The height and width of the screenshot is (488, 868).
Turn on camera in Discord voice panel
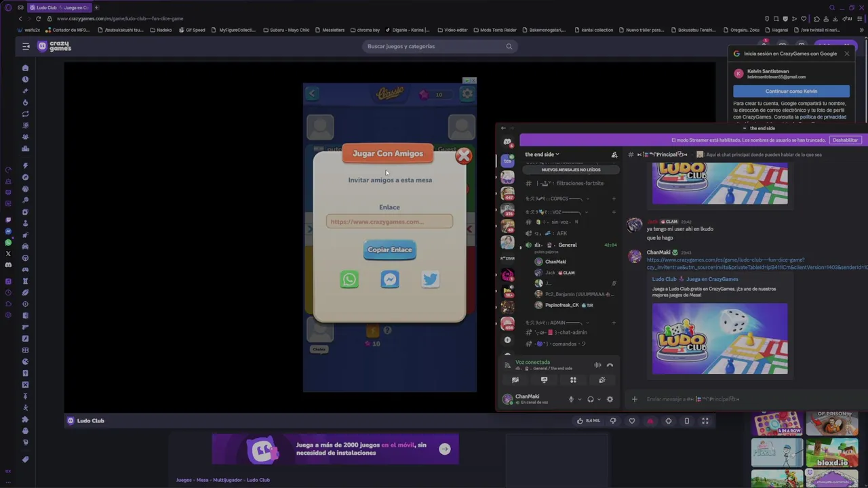[x=515, y=380]
